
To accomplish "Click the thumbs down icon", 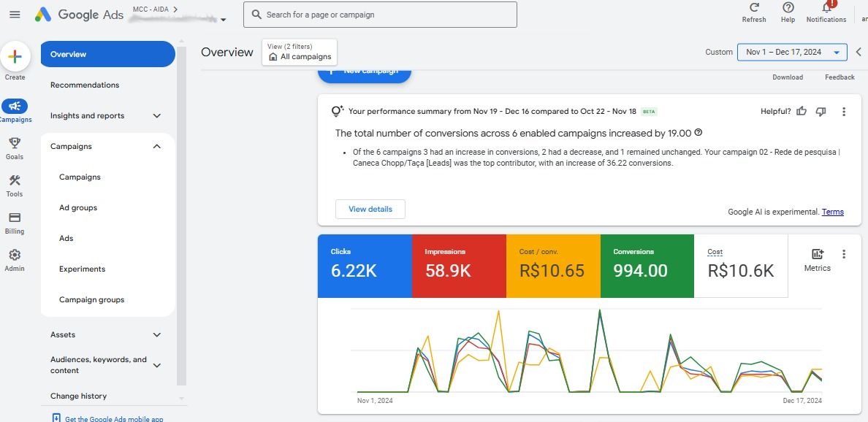I will [821, 111].
